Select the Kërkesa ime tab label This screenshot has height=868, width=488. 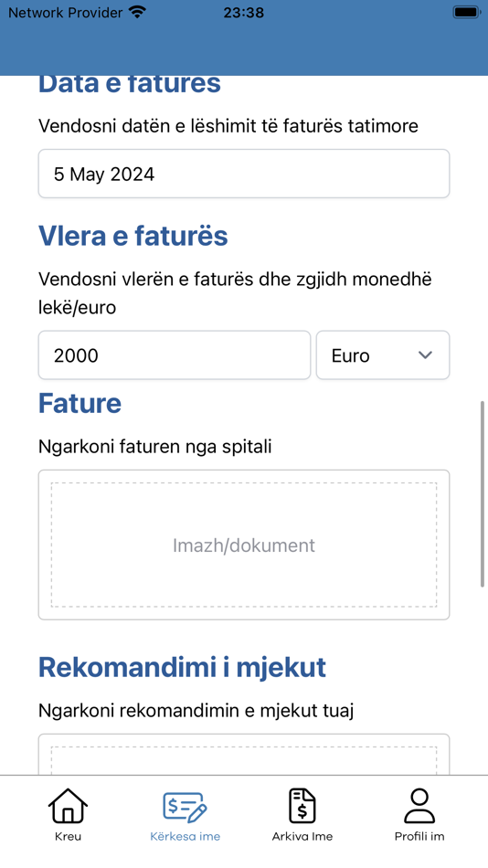coord(185,836)
